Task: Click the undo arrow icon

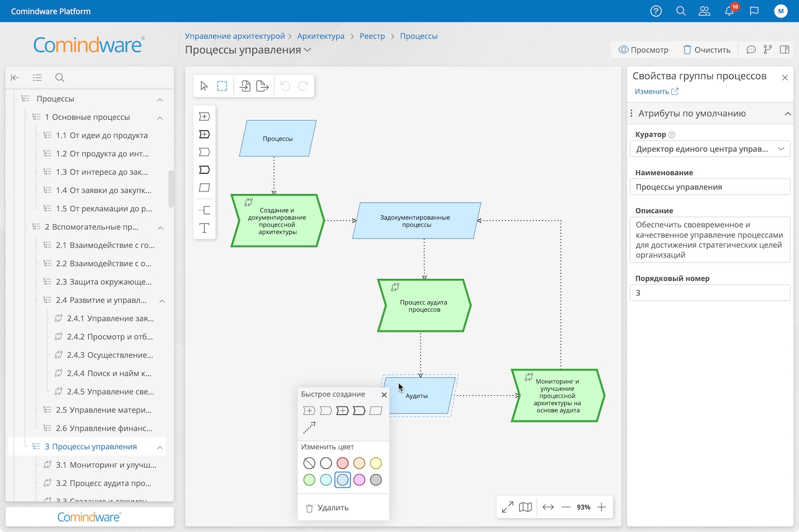Action: pos(285,86)
